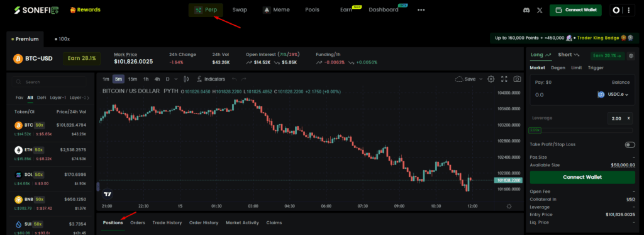
Task: Select the 100x tab
Action: coord(62,38)
